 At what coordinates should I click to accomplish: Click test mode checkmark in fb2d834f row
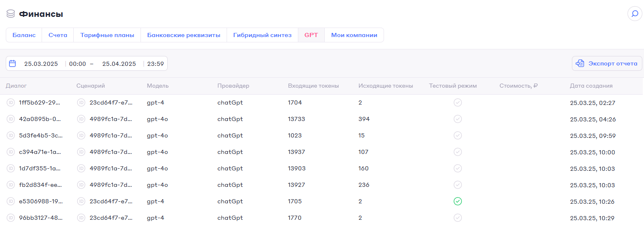457,185
